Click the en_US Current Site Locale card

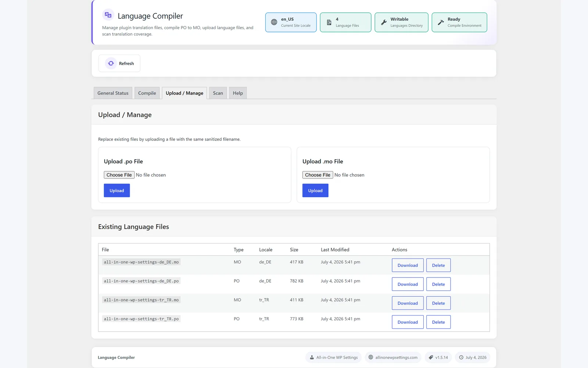pos(291,22)
